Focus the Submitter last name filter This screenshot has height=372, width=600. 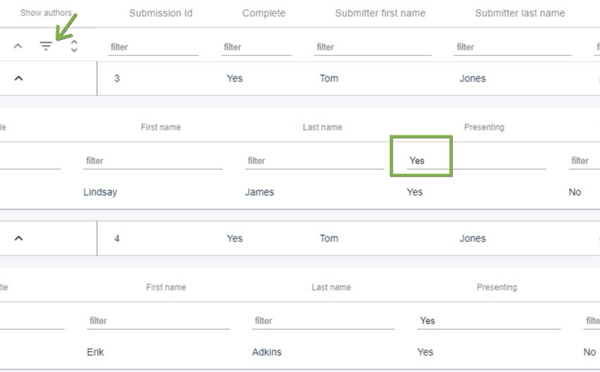513,47
